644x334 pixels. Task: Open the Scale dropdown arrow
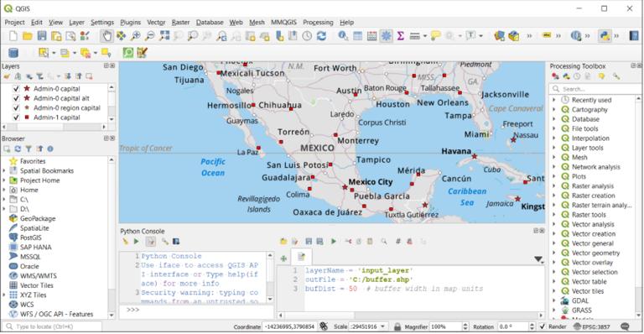point(382,326)
